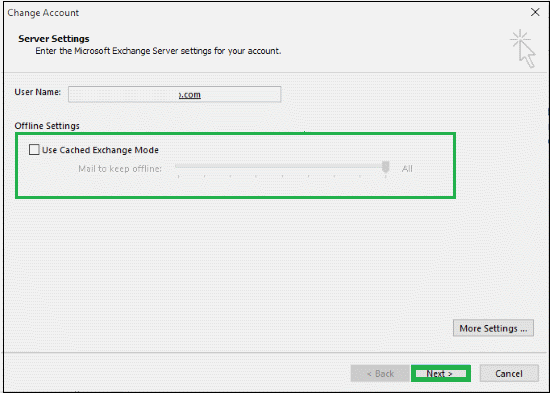This screenshot has height=393, width=550.
Task: Click the Change Account title text
Action: (x=43, y=13)
